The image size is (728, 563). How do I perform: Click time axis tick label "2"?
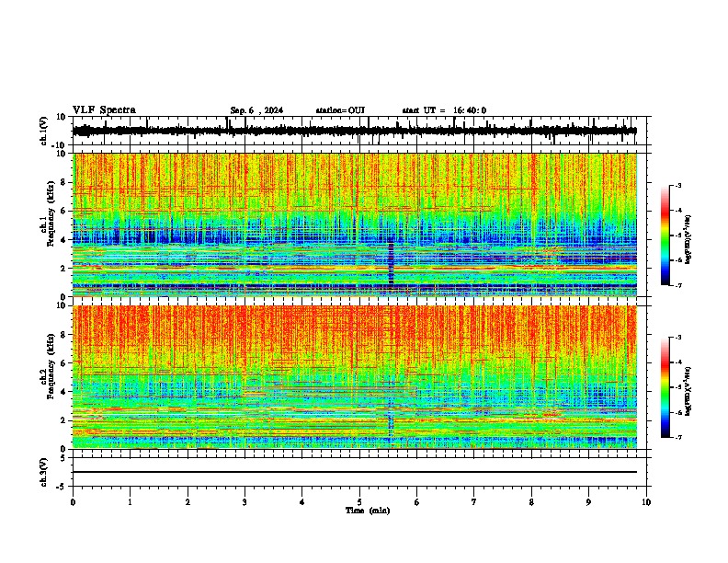tap(188, 502)
